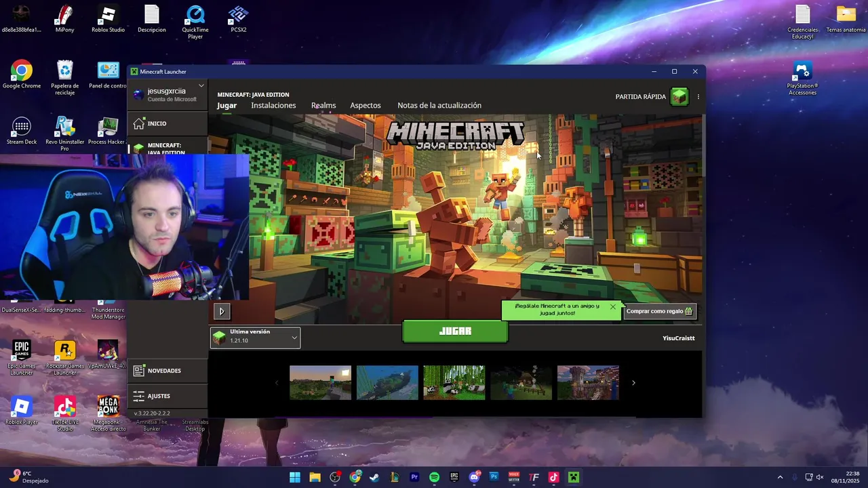The image size is (868, 488).
Task: Open the underwater shipwreck carousel thumbnail
Action: tap(387, 383)
